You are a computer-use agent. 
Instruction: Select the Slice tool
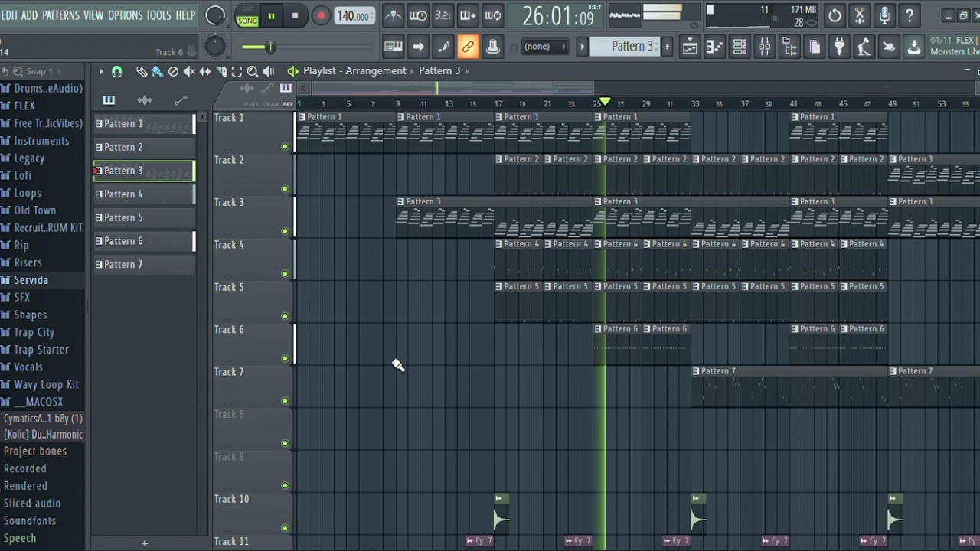tap(221, 71)
